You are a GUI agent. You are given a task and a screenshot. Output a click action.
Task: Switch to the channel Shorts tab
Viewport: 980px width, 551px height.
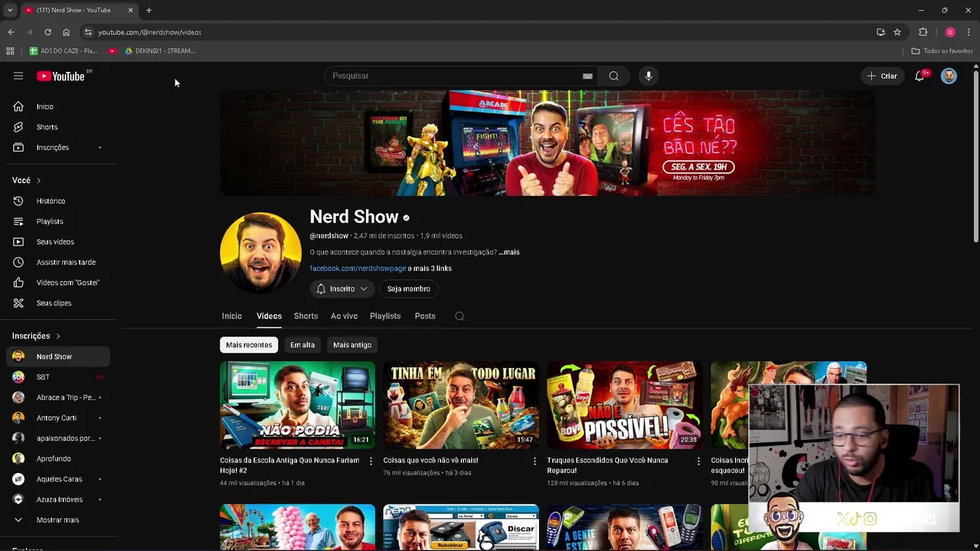(305, 316)
